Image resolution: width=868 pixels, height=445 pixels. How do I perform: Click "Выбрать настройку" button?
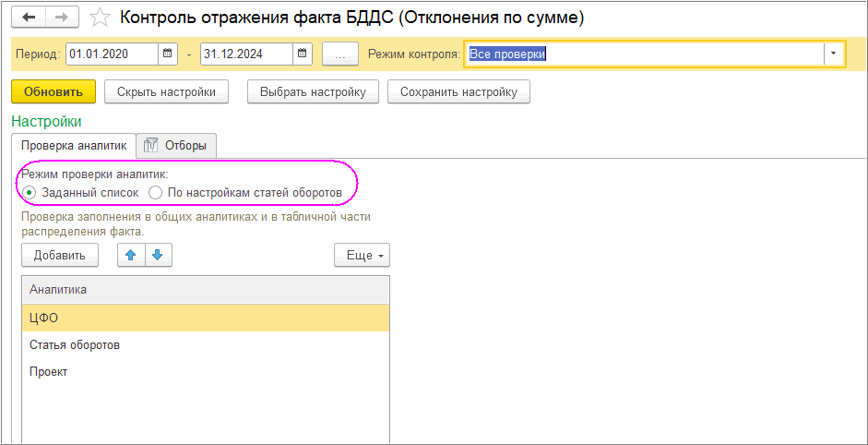[x=313, y=92]
